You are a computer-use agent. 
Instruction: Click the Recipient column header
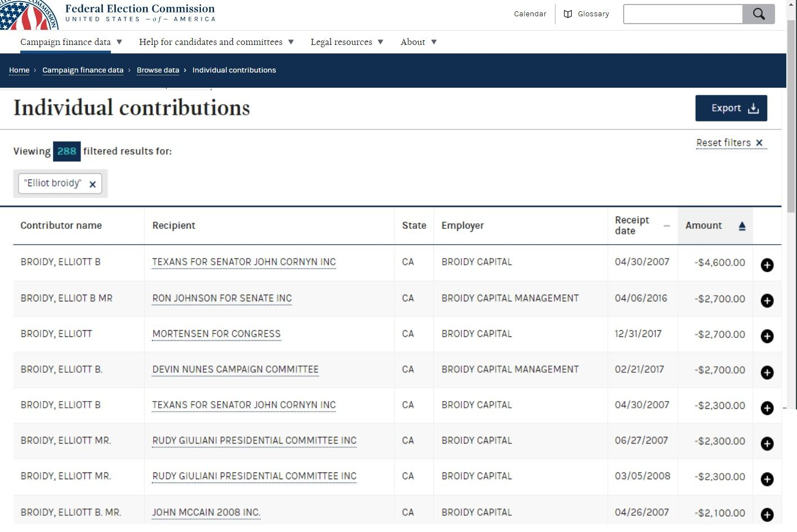pyautogui.click(x=174, y=226)
